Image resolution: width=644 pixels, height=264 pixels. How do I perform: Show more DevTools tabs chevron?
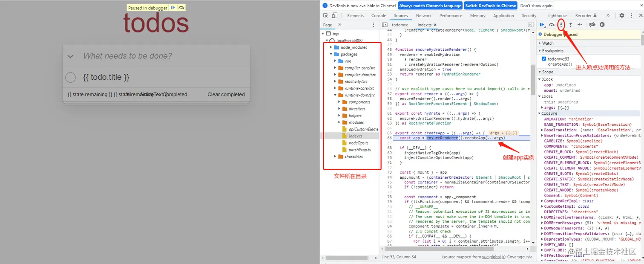point(608,15)
